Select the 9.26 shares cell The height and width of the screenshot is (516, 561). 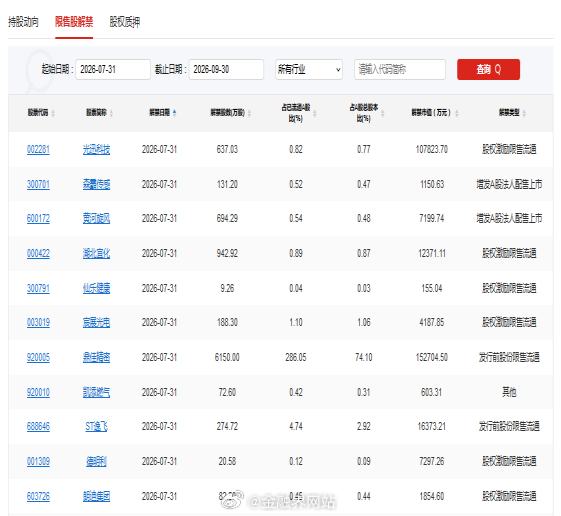227,288
